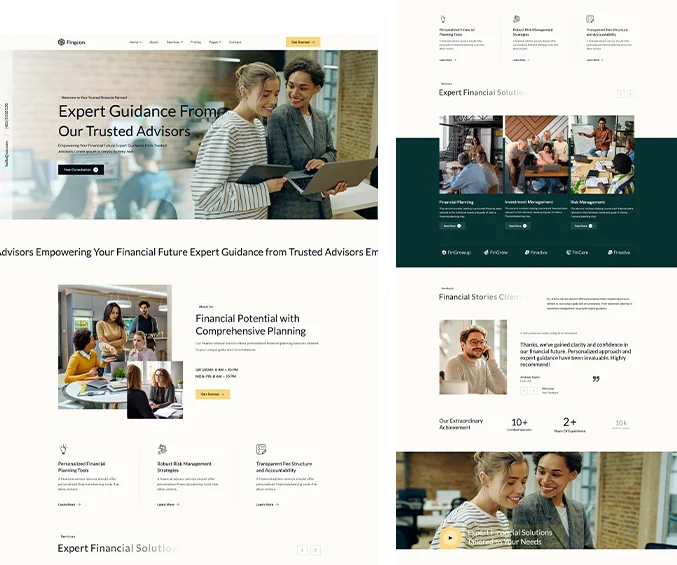Click the vertical email address on sidebar
This screenshot has width=677, height=565.
[6, 151]
